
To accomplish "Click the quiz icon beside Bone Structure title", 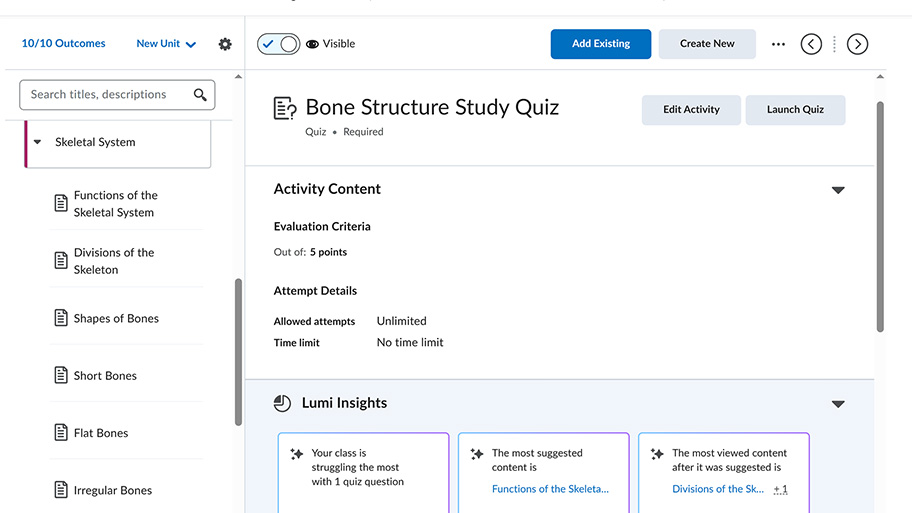I will [x=285, y=108].
